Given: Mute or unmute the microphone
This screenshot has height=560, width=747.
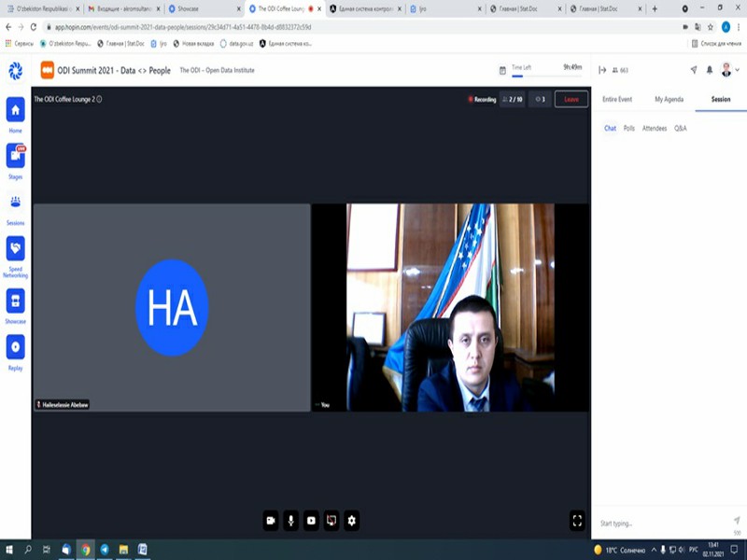Looking at the screenshot, I should (x=291, y=521).
